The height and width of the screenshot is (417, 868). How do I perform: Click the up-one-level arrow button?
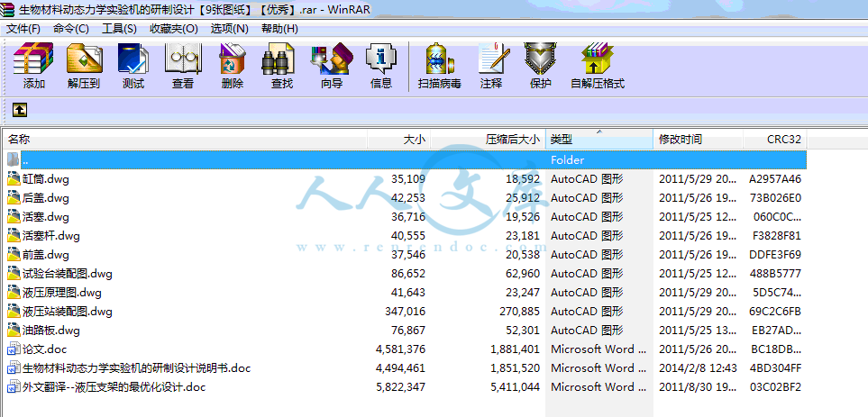pos(19,110)
